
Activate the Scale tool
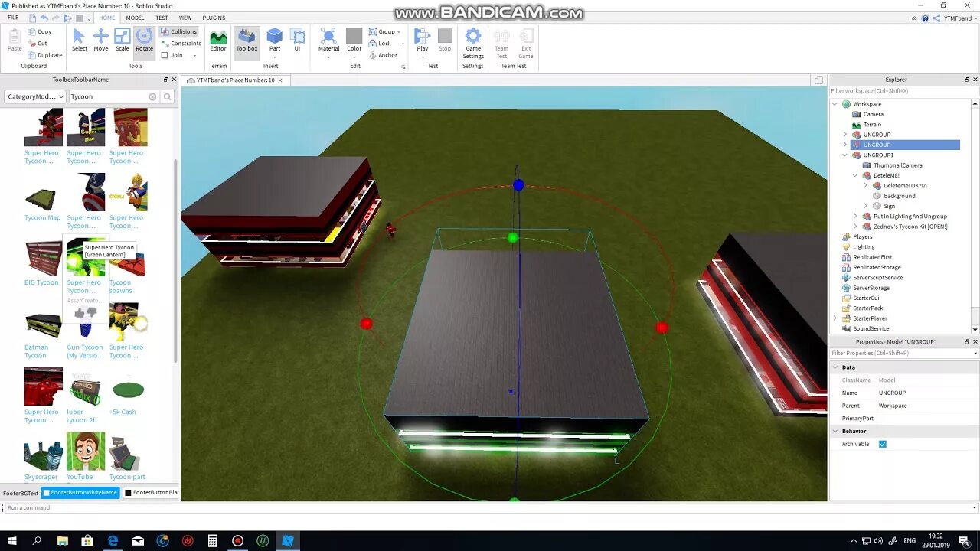(x=122, y=40)
